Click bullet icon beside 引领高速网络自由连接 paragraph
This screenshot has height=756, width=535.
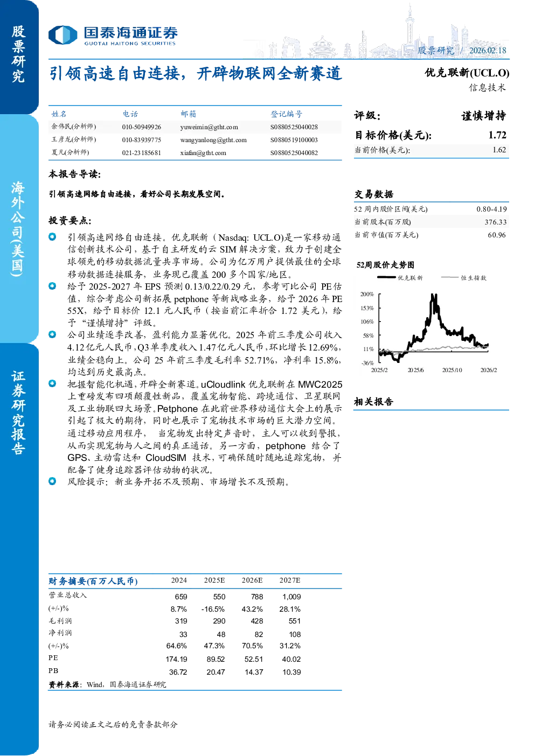52,236
